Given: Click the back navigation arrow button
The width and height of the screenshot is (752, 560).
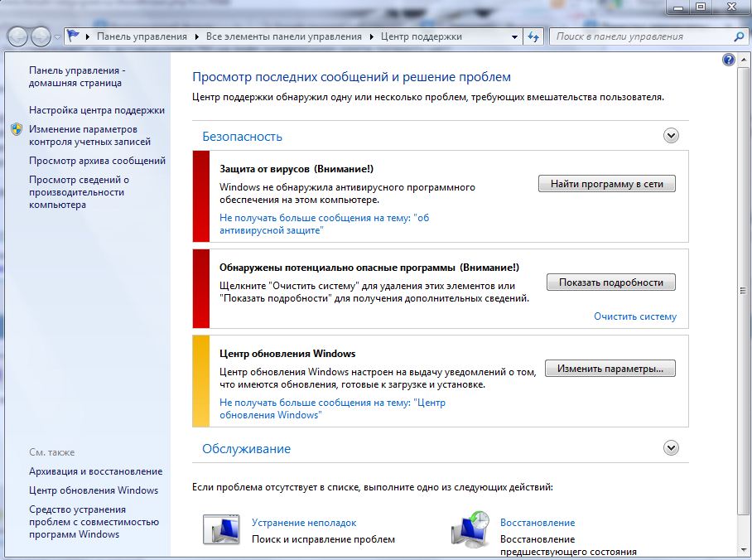Looking at the screenshot, I should tap(18, 36).
